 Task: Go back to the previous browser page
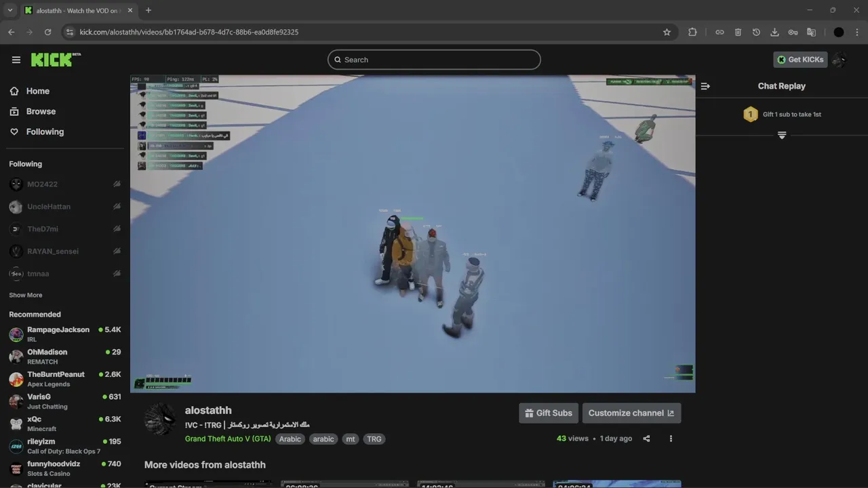tap(11, 32)
